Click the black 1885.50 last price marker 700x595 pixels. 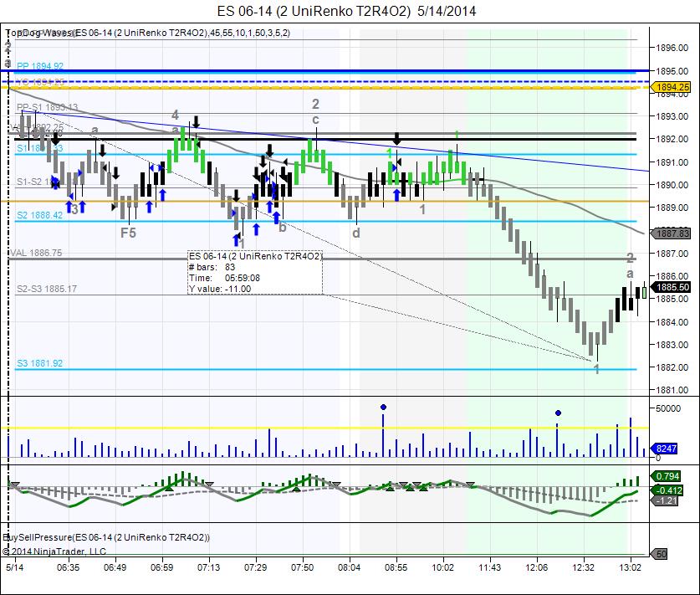[x=672, y=287]
